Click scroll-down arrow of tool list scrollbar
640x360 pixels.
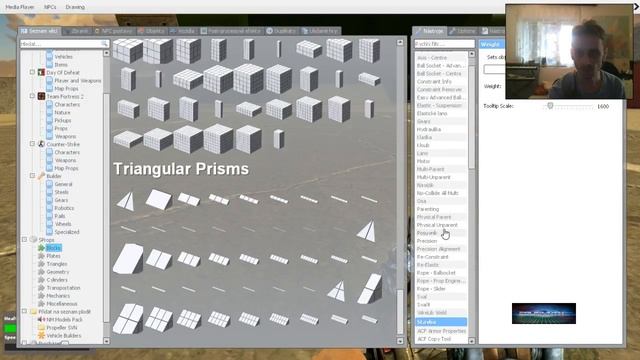pyautogui.click(x=472, y=340)
